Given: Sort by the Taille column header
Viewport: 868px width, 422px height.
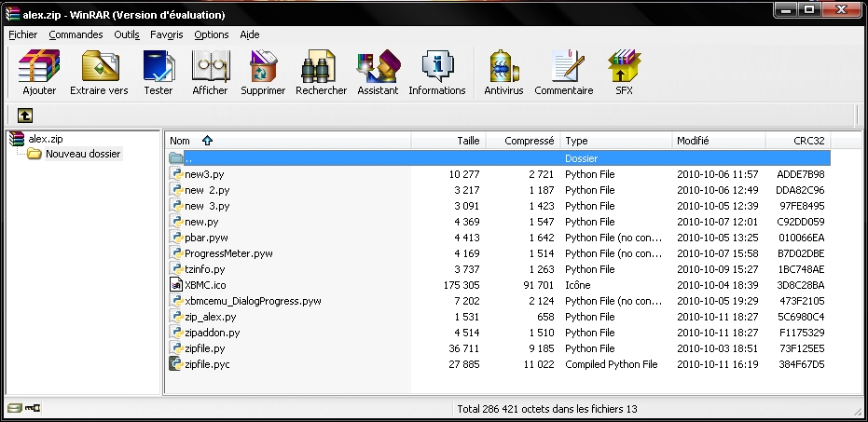Looking at the screenshot, I should tap(468, 141).
